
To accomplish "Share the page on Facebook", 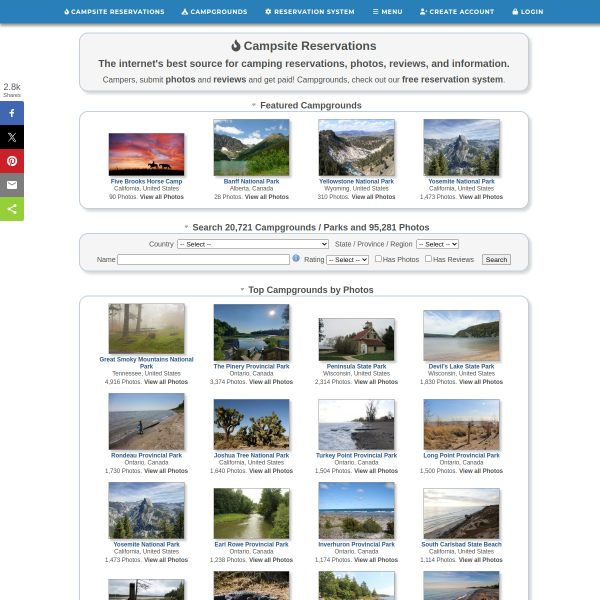I will [x=12, y=113].
